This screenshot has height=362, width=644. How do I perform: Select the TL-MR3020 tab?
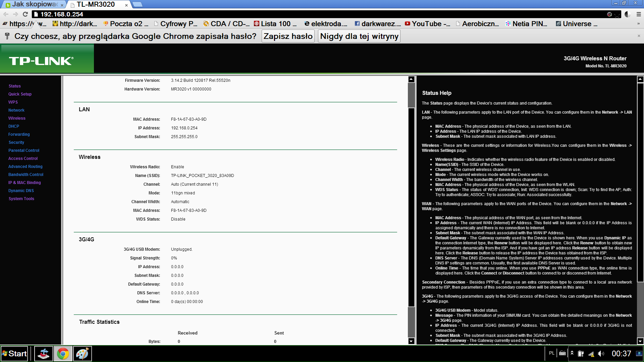(x=97, y=4)
